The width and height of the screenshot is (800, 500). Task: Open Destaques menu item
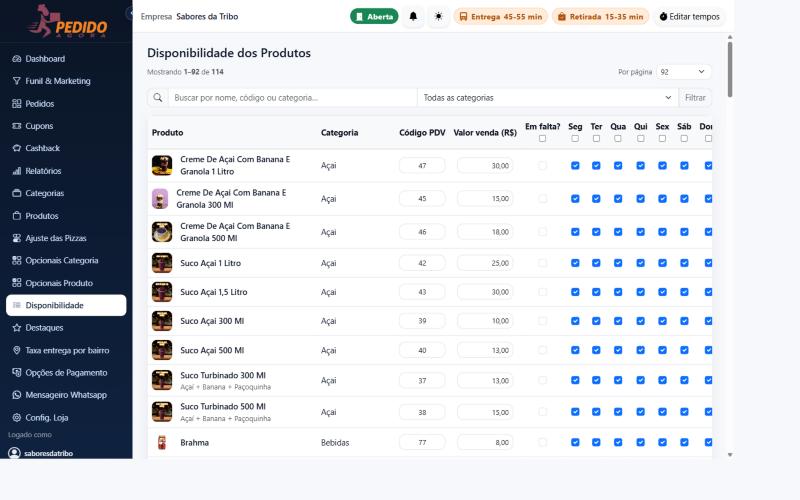tap(66, 328)
